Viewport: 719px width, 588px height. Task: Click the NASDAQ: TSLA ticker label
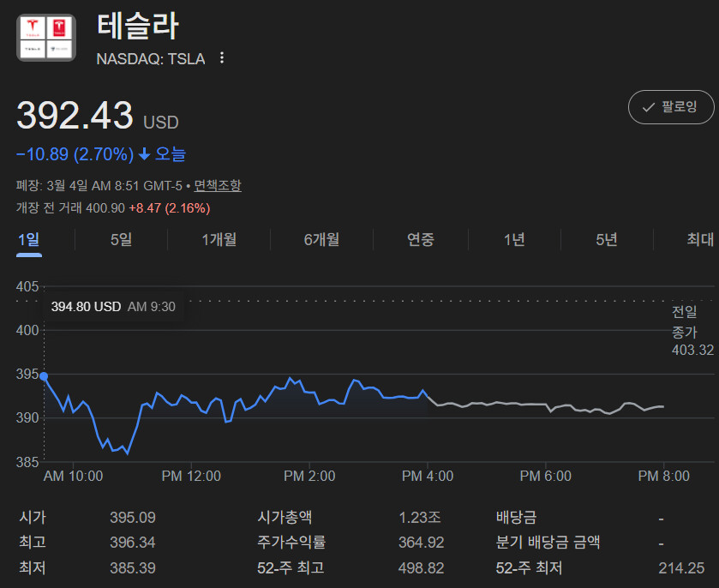coord(151,59)
